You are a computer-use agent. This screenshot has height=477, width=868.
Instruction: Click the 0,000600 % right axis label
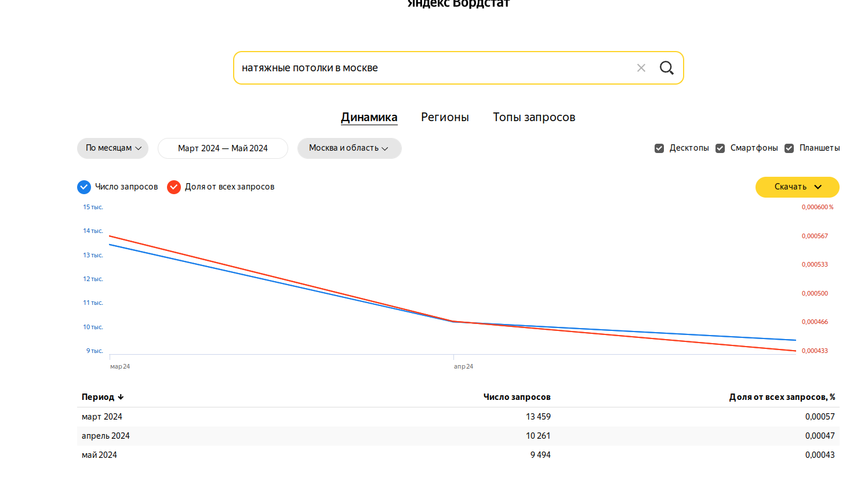pos(818,207)
